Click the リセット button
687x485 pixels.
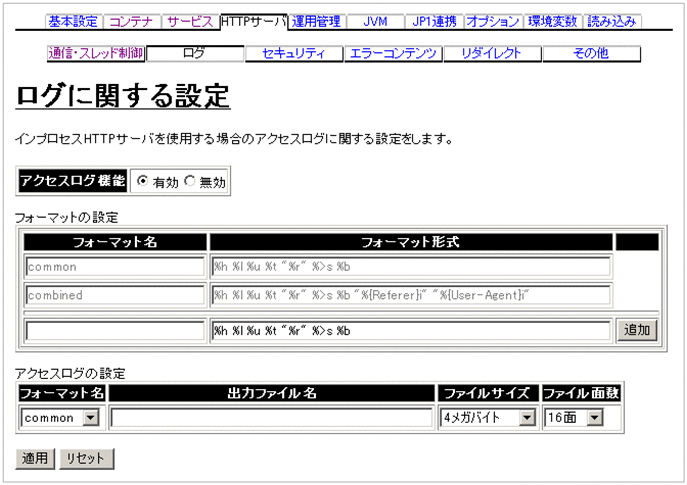point(87,459)
